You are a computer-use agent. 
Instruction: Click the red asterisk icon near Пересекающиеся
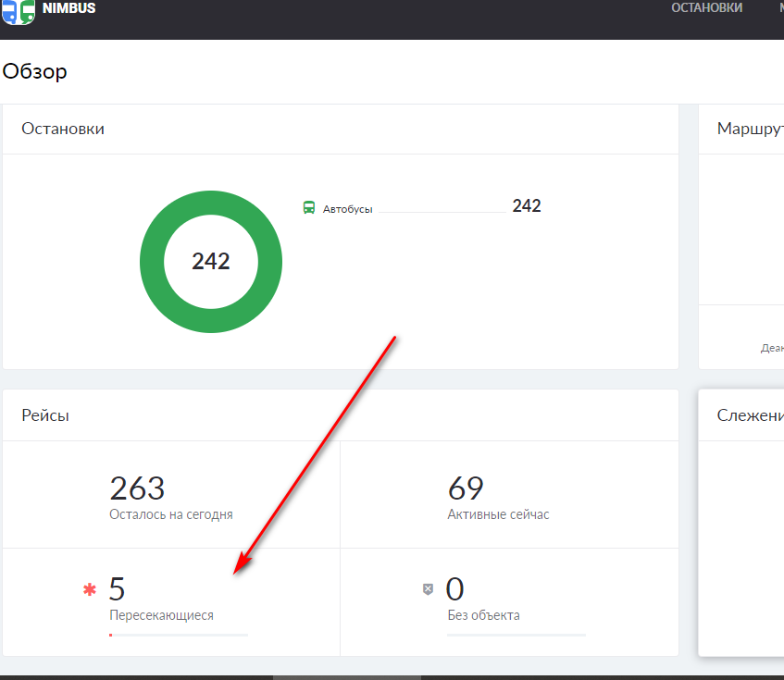point(90,588)
